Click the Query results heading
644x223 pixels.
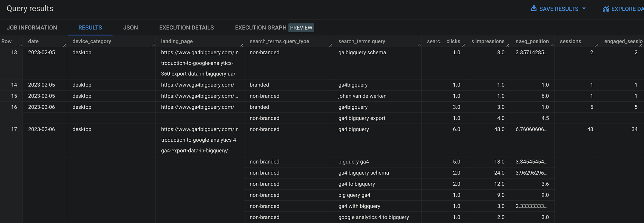click(x=30, y=9)
